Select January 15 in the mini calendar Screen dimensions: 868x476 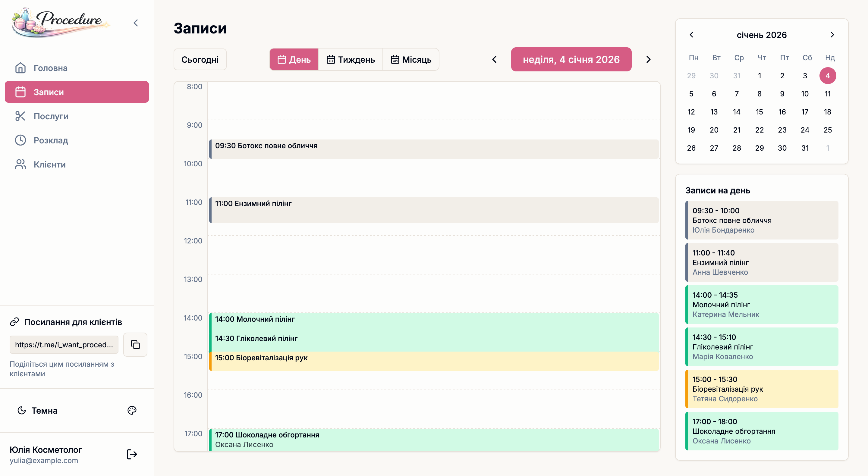759,112
